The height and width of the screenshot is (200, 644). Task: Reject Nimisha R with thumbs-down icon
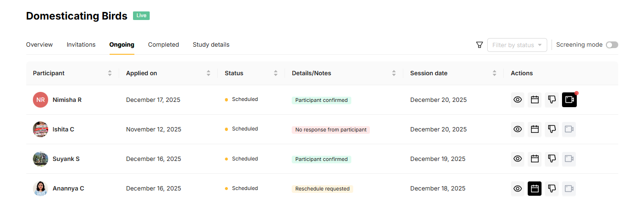pyautogui.click(x=552, y=100)
